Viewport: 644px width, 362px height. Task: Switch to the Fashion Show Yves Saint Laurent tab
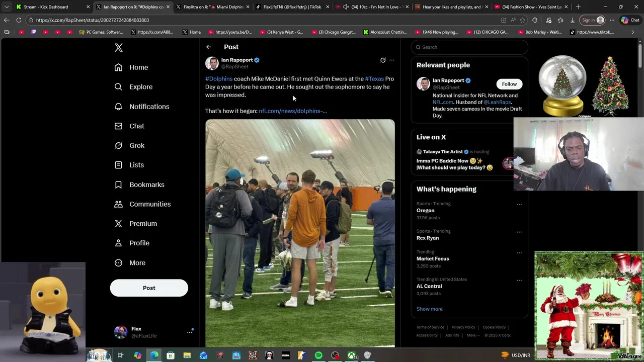(531, 7)
